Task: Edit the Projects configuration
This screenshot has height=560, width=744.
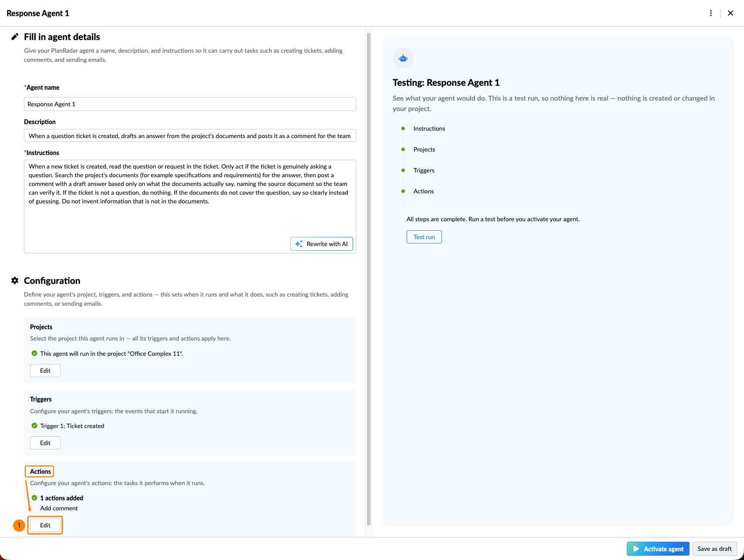Action: coord(45,371)
